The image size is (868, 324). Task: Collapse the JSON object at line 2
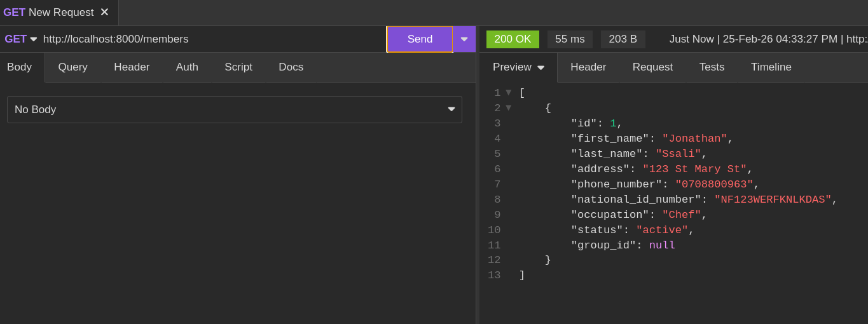pos(509,108)
